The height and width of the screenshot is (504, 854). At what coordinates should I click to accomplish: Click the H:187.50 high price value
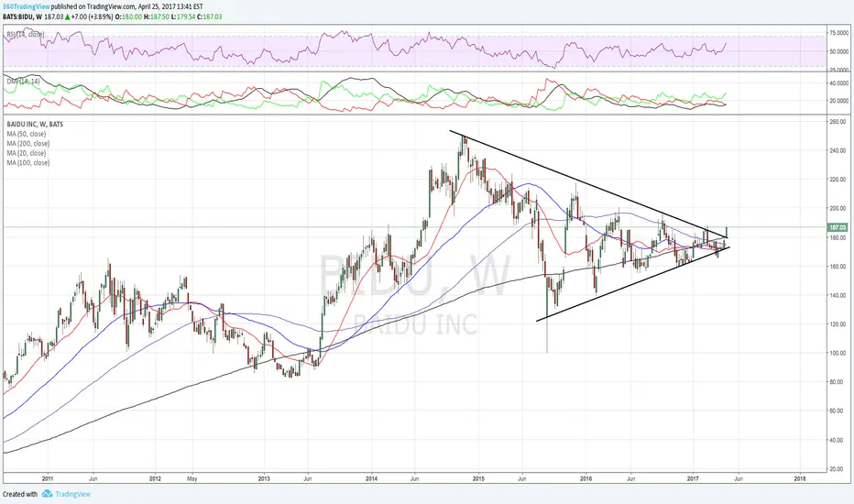click(x=157, y=16)
